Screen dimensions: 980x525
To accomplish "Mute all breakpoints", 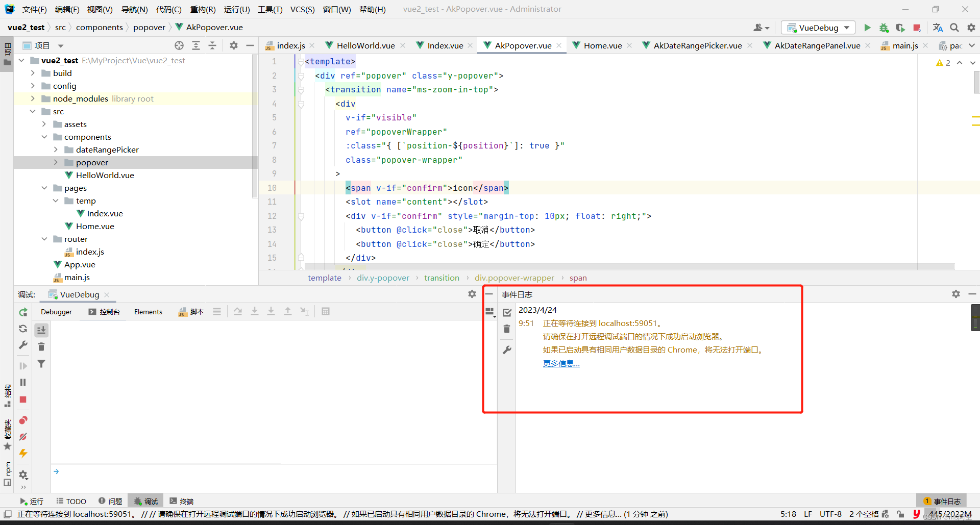I will pyautogui.click(x=22, y=437).
